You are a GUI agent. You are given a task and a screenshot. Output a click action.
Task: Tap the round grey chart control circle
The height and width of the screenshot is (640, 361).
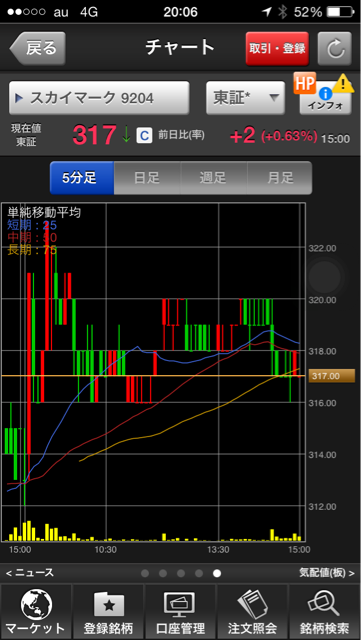tap(325, 277)
